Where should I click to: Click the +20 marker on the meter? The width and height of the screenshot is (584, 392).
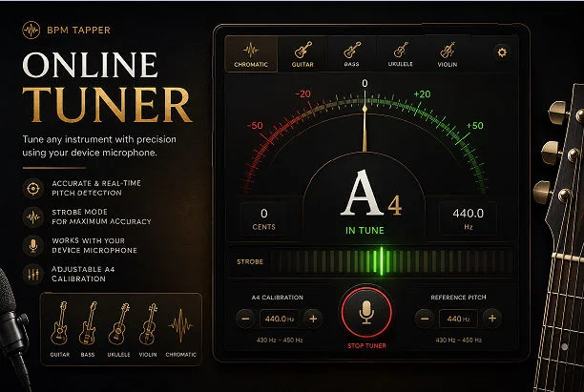[422, 93]
